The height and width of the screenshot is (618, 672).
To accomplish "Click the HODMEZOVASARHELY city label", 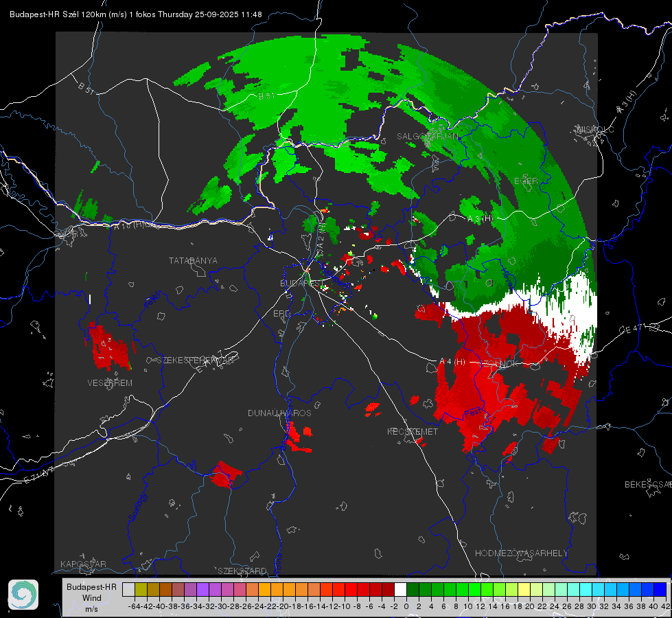I will 521,553.
